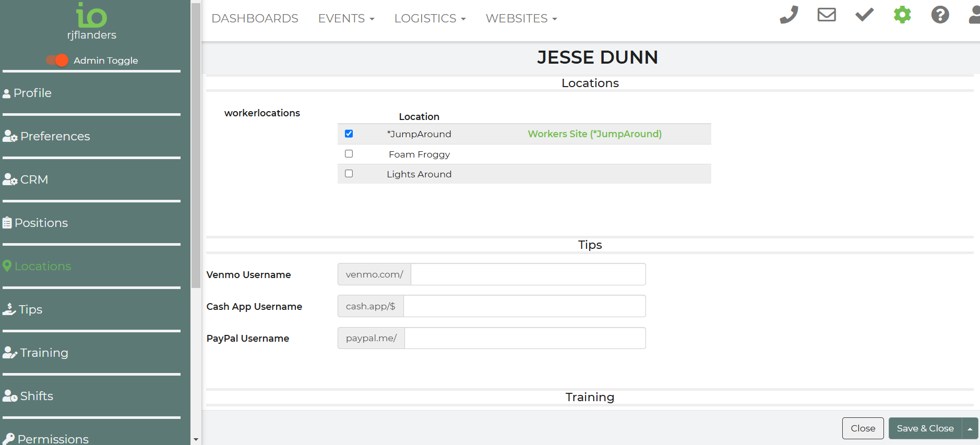Click the PayPal Username label
Screen dimensions: 980x445
(248, 339)
